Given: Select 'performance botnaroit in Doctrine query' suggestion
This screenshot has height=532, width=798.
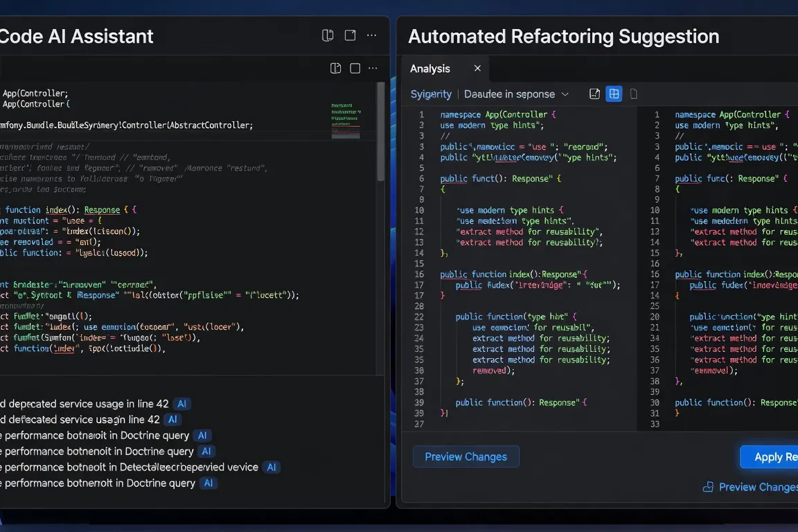Looking at the screenshot, I should click(x=95, y=435).
